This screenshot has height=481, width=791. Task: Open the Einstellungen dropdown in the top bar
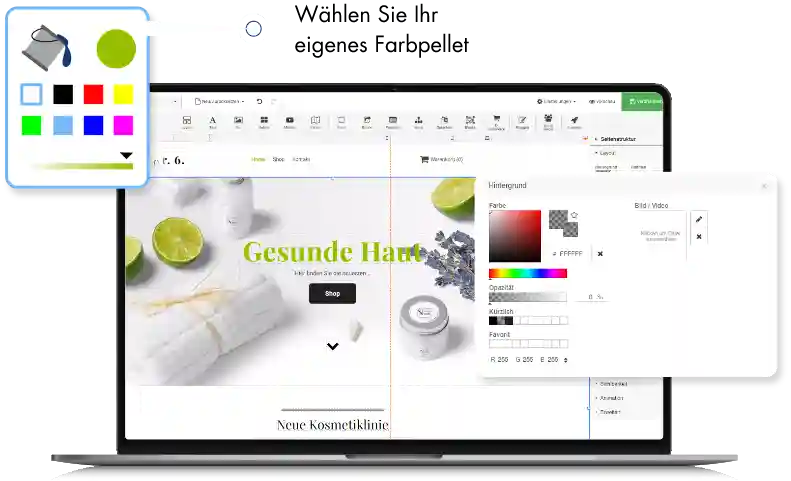(x=555, y=101)
